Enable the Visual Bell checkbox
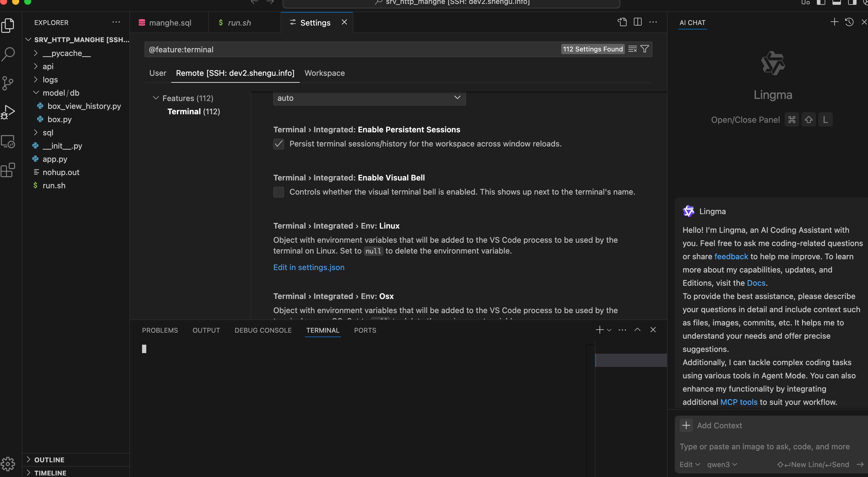 (x=279, y=192)
